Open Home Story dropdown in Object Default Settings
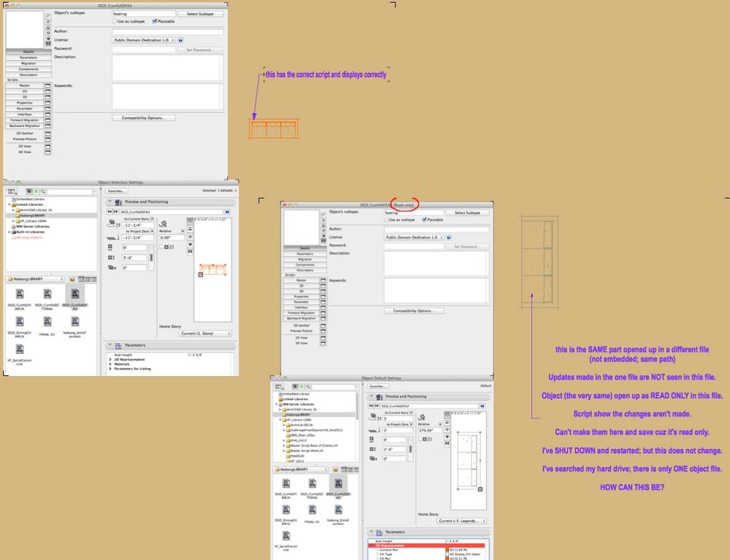 (x=462, y=521)
